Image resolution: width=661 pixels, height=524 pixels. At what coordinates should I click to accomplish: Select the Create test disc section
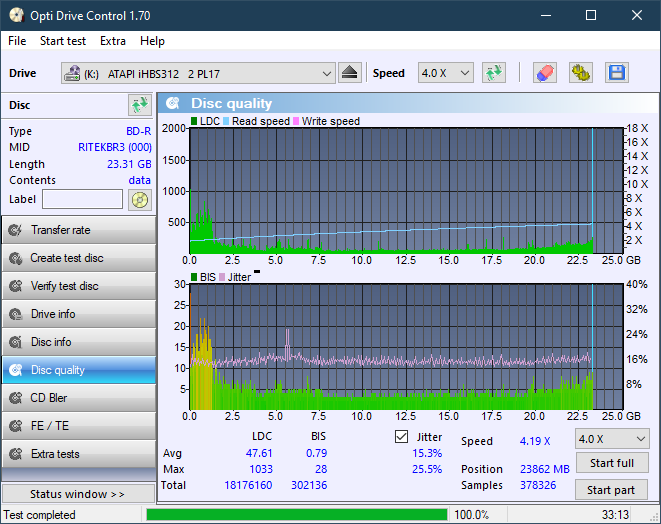pos(79,258)
